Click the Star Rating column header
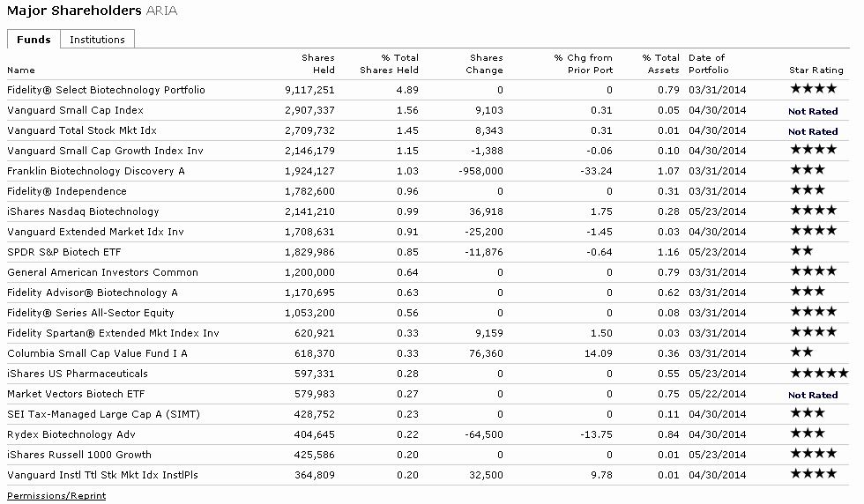 coord(816,70)
